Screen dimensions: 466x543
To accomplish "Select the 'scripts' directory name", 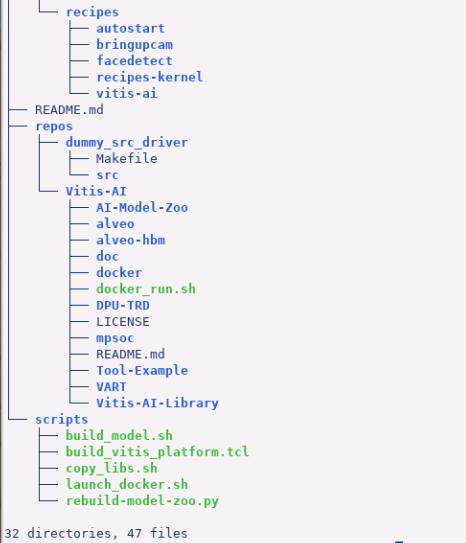I will point(62,420).
